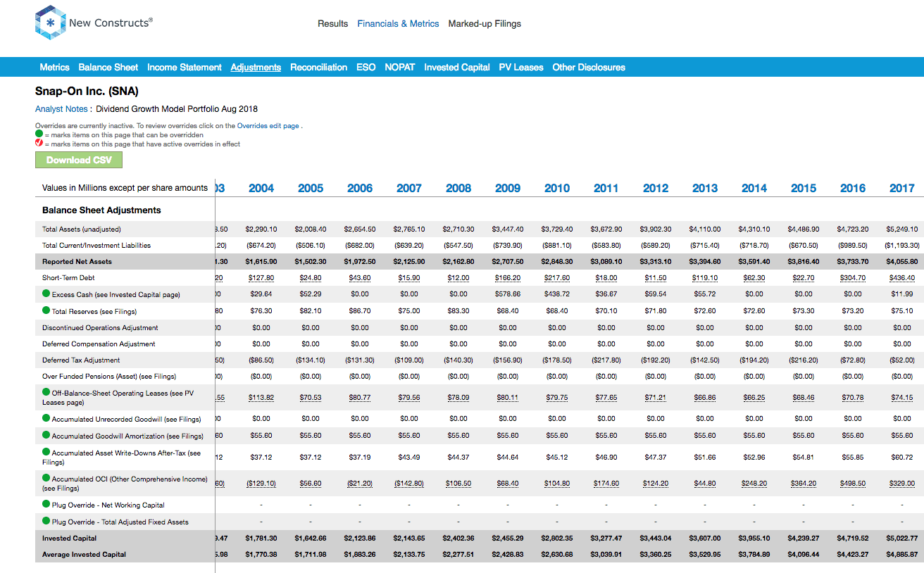Click green dot beside Off-Balance-Sheet Operating Leases

[x=46, y=392]
